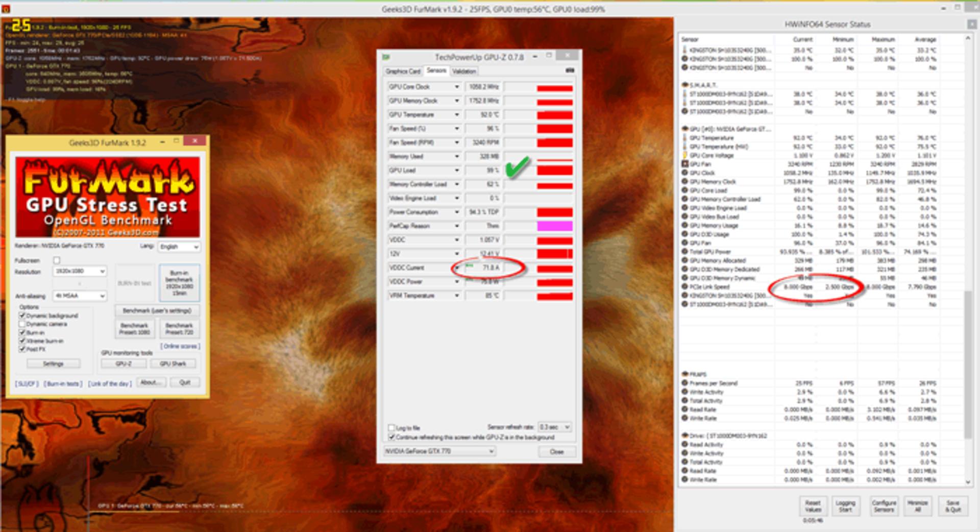980x532 pixels.
Task: Click the GPU-Z window title icon
Action: [386, 57]
